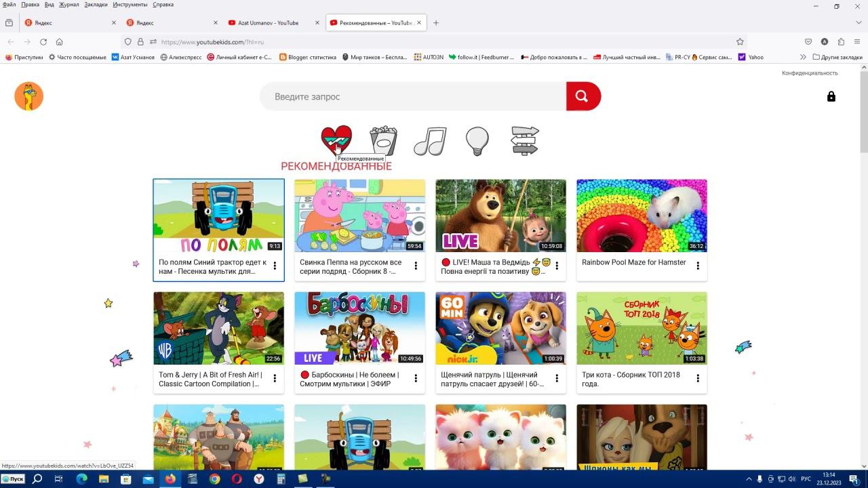868x488 pixels.
Task: Play the Peppa Pig video thumbnail
Action: pos(360,216)
